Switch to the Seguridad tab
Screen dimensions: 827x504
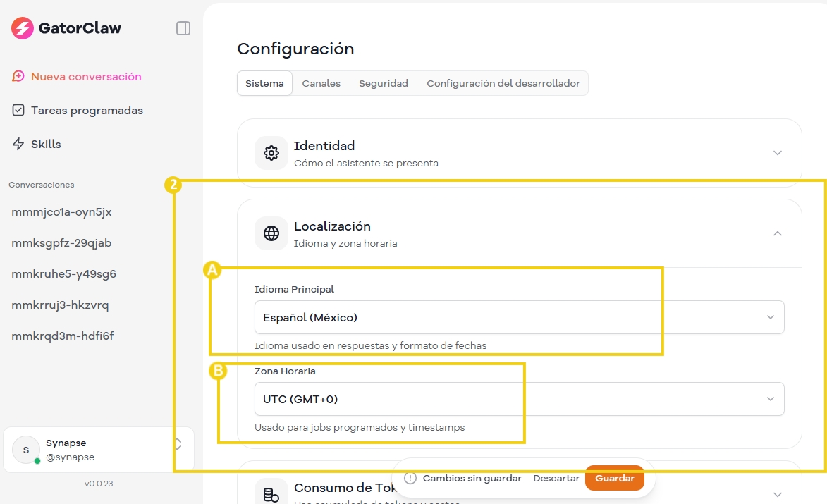[x=384, y=83]
